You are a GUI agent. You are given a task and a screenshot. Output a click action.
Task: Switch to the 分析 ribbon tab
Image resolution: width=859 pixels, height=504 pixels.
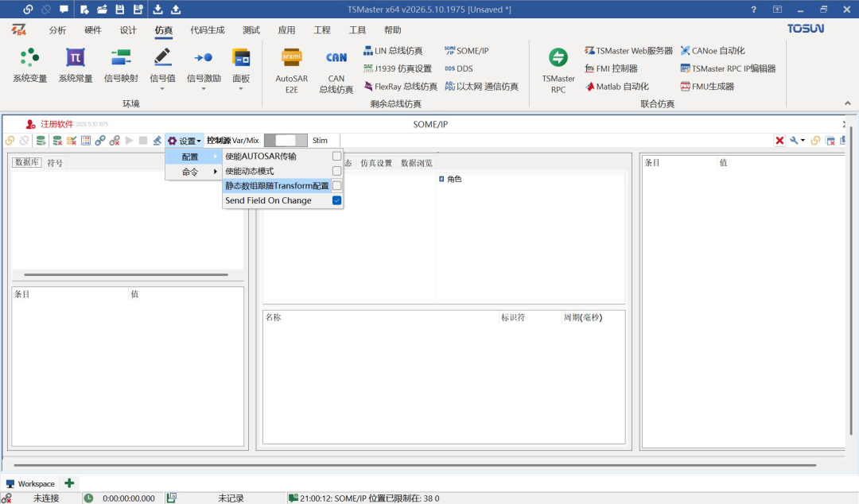[57, 30]
